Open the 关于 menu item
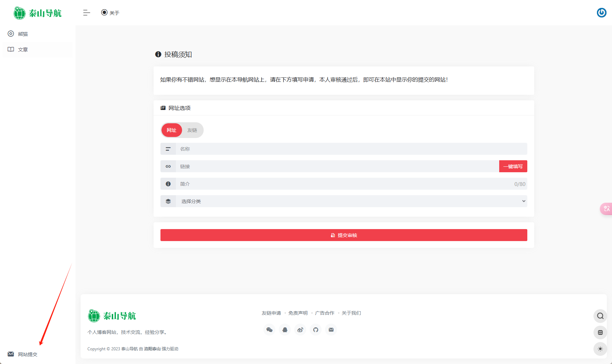This screenshot has width=612, height=364. pyautogui.click(x=110, y=13)
